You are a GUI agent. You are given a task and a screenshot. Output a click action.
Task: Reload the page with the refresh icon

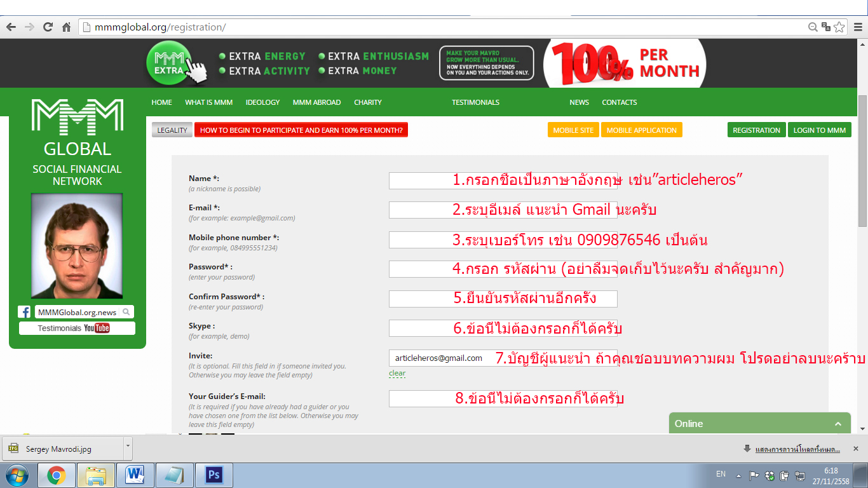[x=48, y=27]
